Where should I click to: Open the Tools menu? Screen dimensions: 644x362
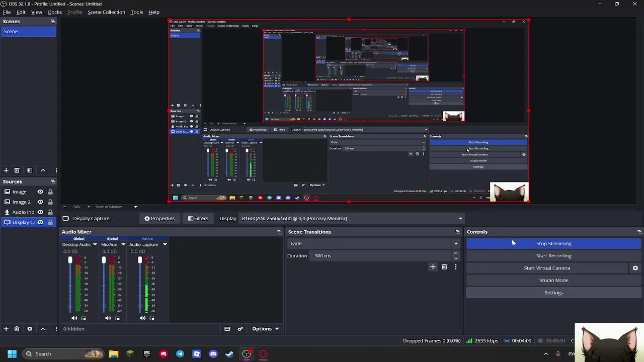[x=137, y=12]
